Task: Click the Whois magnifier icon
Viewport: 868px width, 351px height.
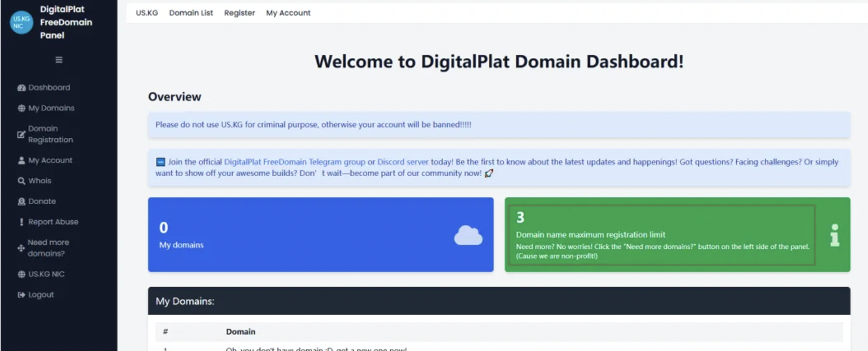Action: [21, 181]
